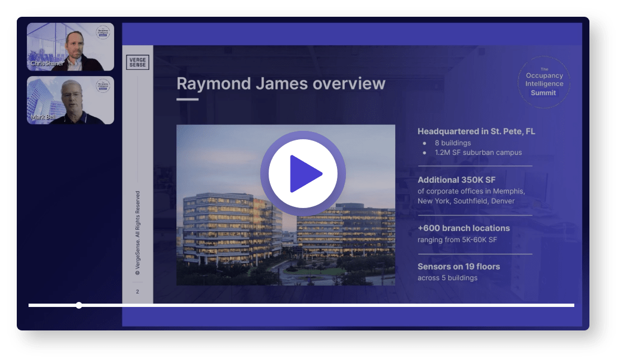Click the slide page number 2
Screen dimensions: 623x364
pos(138,291)
